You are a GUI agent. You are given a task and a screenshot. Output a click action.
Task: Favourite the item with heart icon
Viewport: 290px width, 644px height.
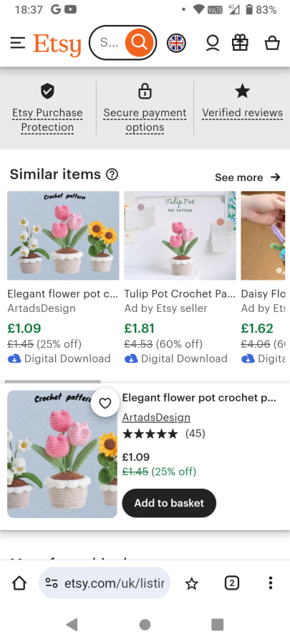coord(105,404)
